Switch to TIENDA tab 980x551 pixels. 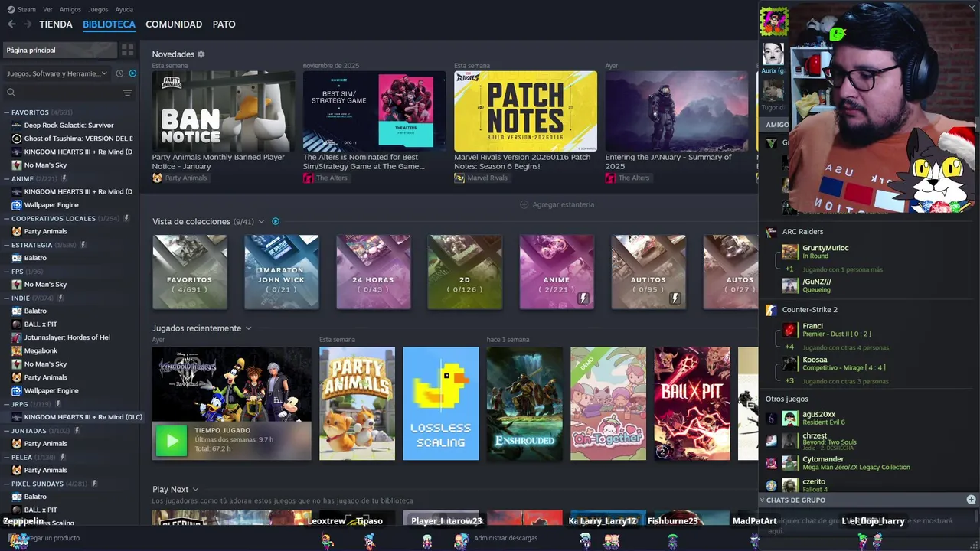tap(56, 24)
